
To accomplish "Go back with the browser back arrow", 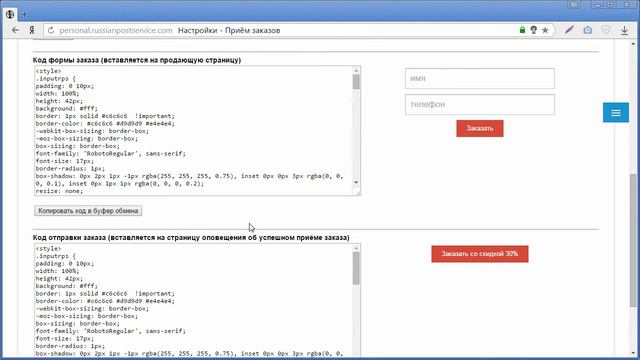I will pos(16,30).
